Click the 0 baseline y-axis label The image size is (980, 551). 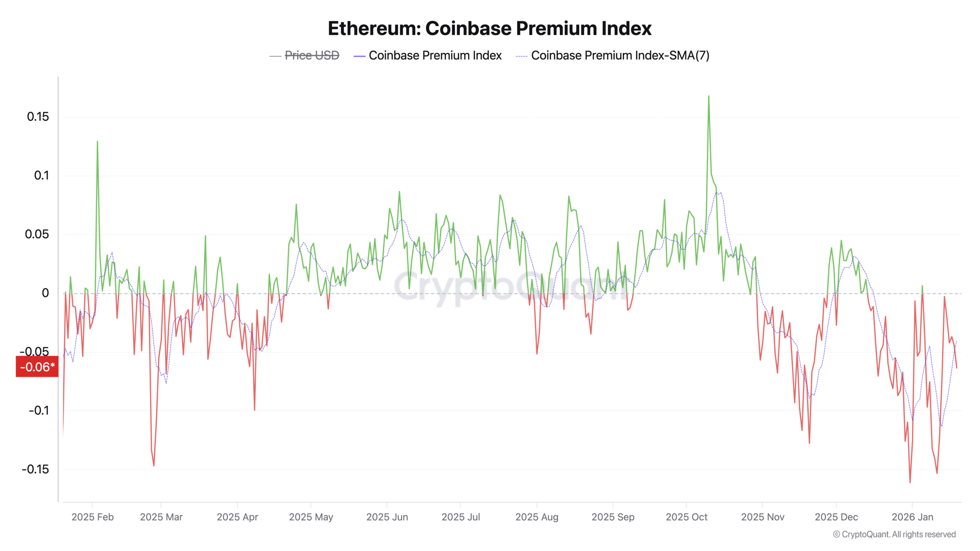click(45, 293)
